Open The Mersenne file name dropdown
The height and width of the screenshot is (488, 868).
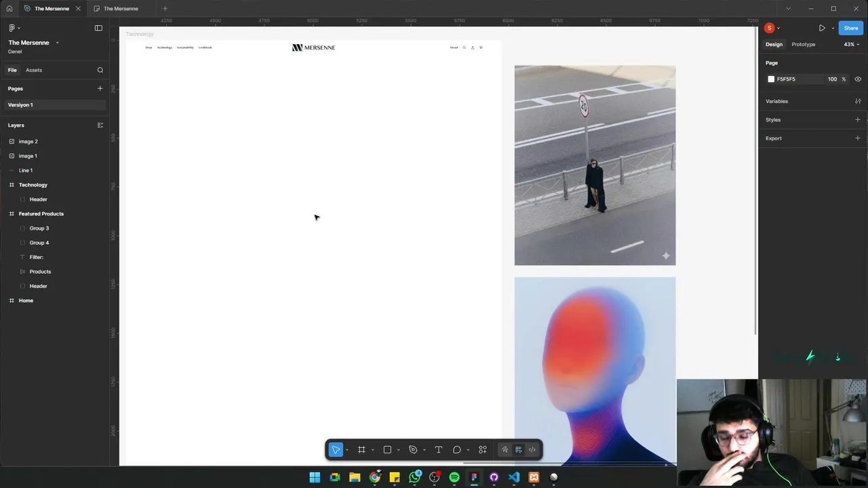click(x=57, y=43)
